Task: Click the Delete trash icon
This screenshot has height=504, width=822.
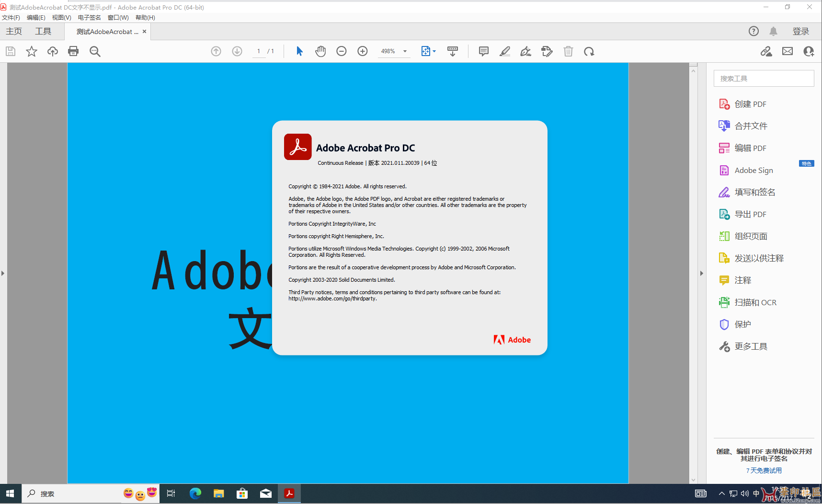Action: coord(568,51)
